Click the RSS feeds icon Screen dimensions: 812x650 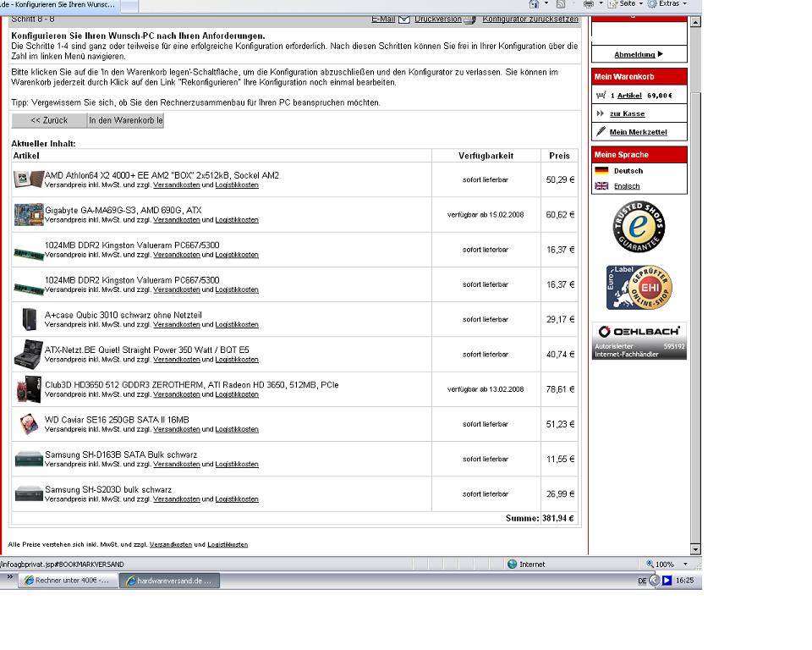560,3
